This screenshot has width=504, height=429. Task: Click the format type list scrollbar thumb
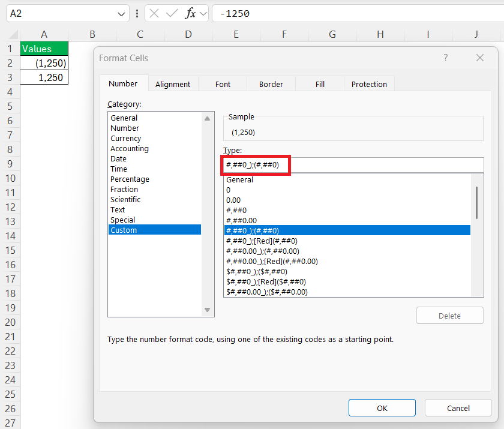point(476,203)
